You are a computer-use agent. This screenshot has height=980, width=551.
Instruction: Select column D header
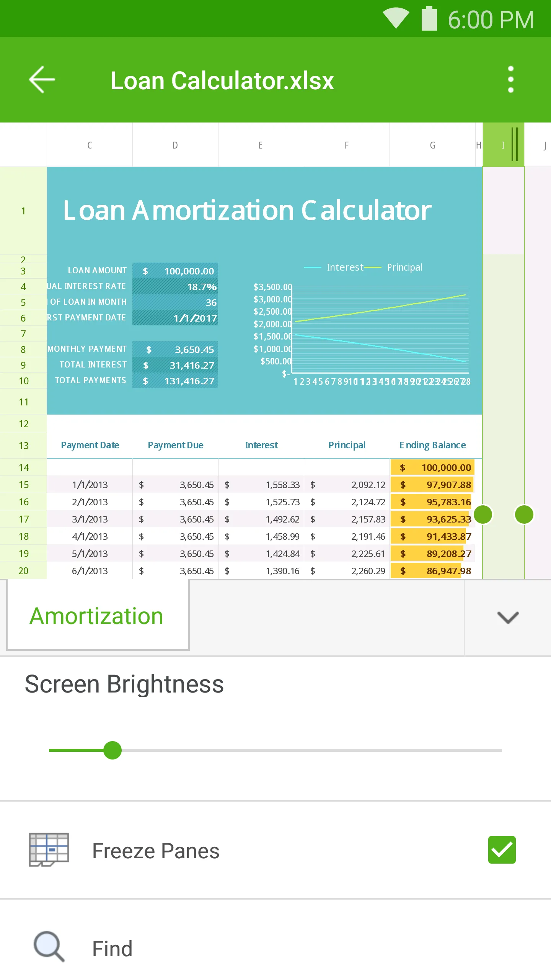[175, 145]
